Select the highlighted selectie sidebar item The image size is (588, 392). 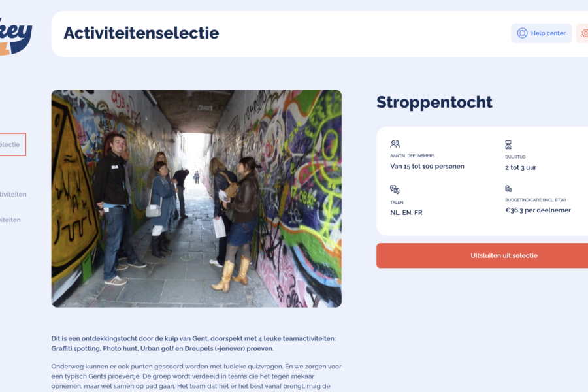click(x=10, y=144)
